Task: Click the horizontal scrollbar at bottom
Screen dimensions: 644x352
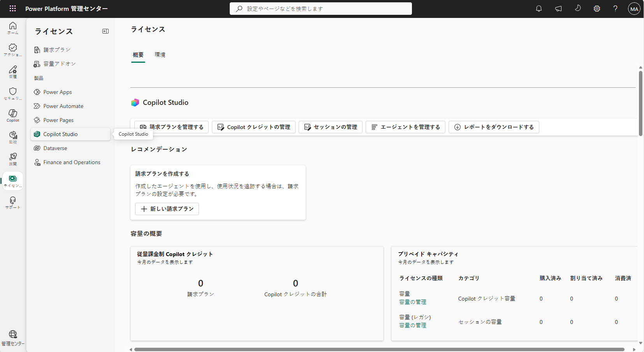Action: (x=379, y=349)
